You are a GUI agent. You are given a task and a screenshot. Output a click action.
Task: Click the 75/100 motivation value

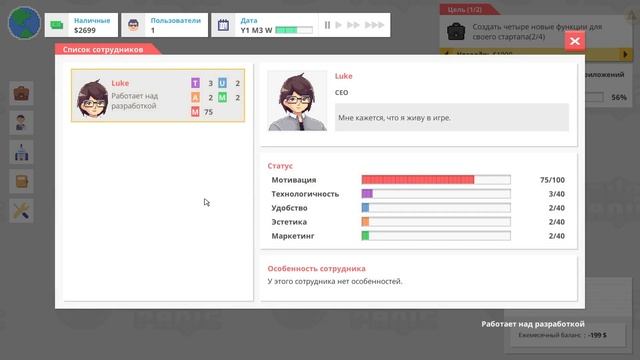click(x=552, y=180)
